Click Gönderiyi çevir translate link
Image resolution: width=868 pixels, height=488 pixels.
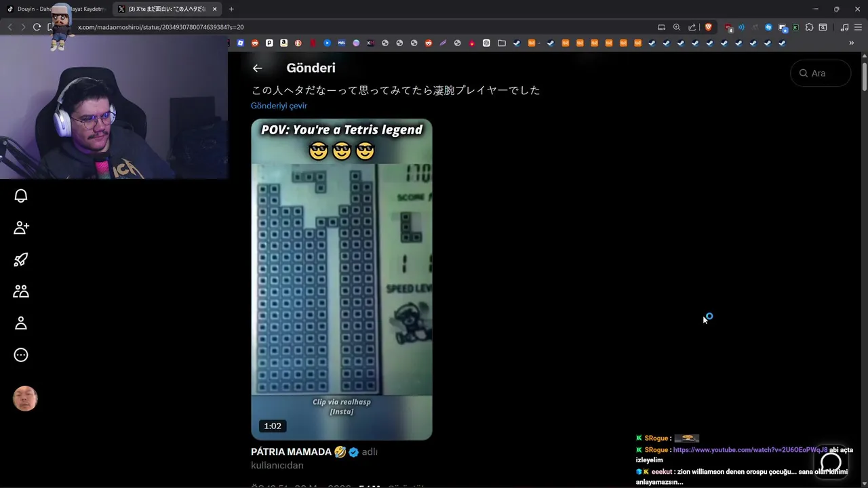click(279, 106)
